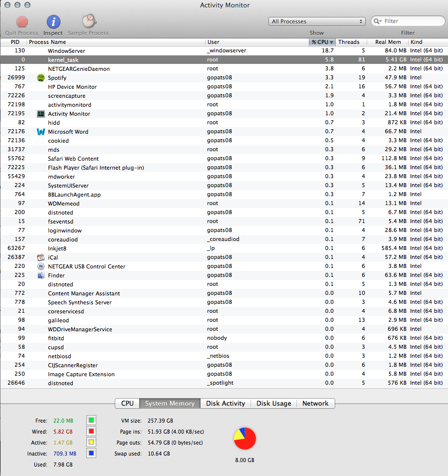The width and height of the screenshot is (448, 476).
Task: Click the Sample Process magnifier icon
Action: pyautogui.click(x=89, y=21)
